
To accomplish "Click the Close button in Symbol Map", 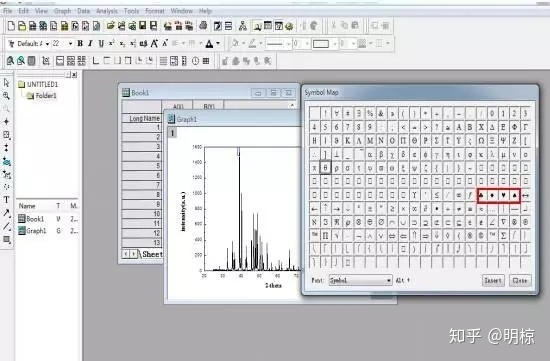I will (519, 280).
